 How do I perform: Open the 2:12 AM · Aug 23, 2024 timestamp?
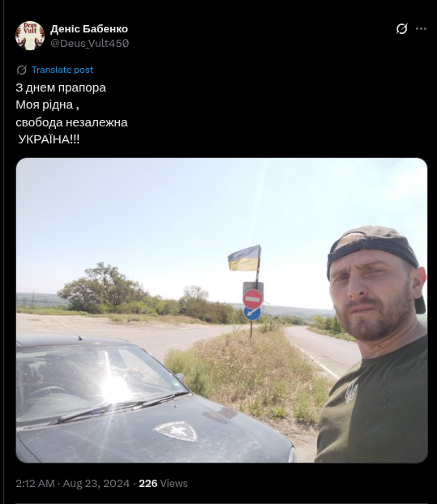point(73,484)
